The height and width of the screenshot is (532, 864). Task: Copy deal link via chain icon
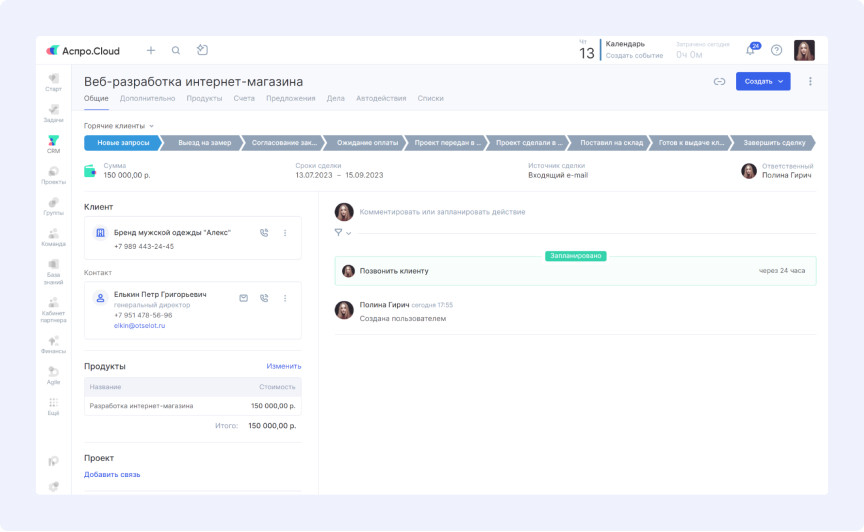[719, 81]
